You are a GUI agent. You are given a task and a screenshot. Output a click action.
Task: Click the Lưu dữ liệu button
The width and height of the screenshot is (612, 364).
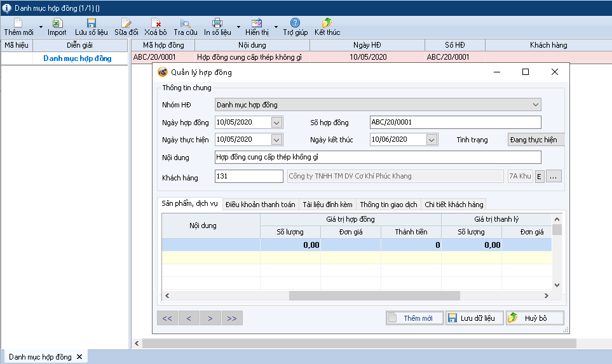pyautogui.click(x=475, y=318)
